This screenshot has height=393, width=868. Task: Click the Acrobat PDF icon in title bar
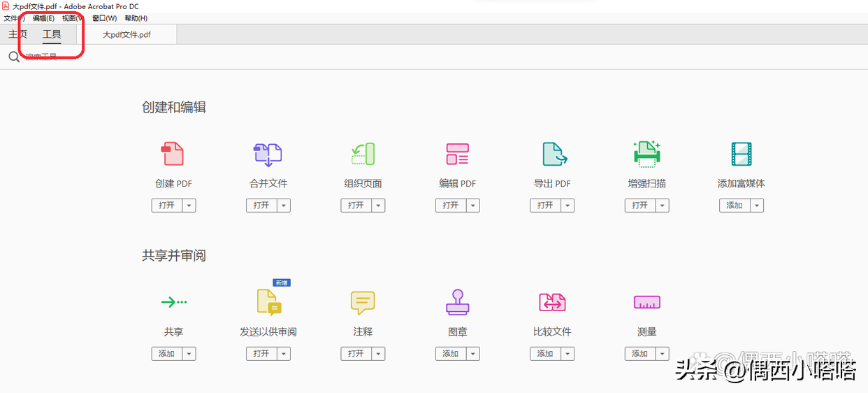(x=6, y=6)
